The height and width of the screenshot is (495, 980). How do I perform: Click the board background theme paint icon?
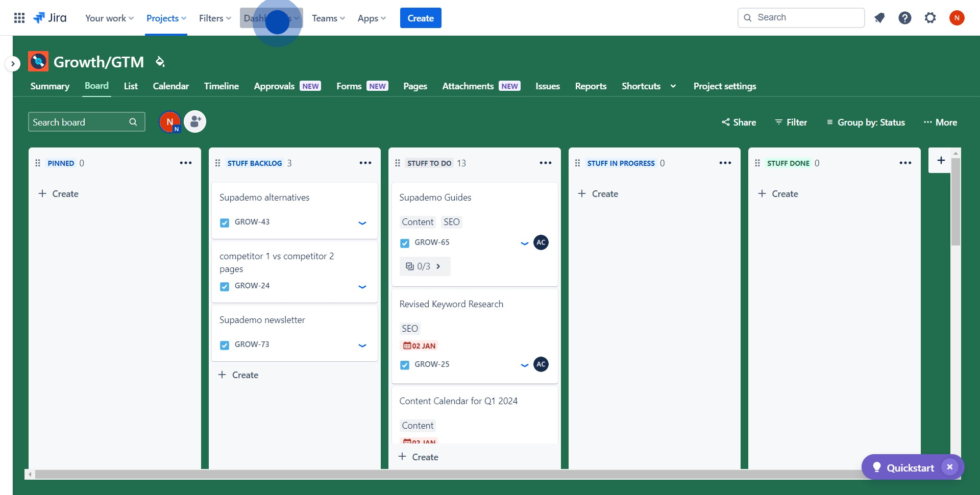point(160,62)
